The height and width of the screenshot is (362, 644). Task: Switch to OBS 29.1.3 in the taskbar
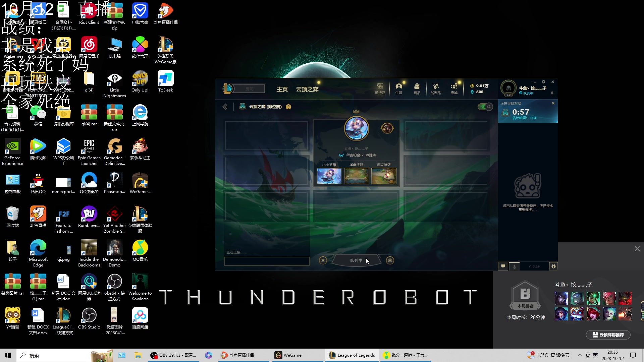click(173, 355)
